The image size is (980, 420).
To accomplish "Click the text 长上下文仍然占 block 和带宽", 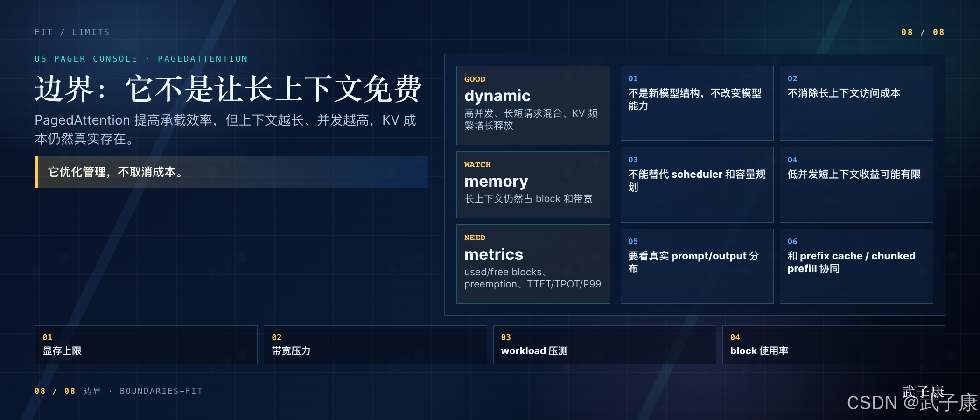I will click(x=528, y=199).
